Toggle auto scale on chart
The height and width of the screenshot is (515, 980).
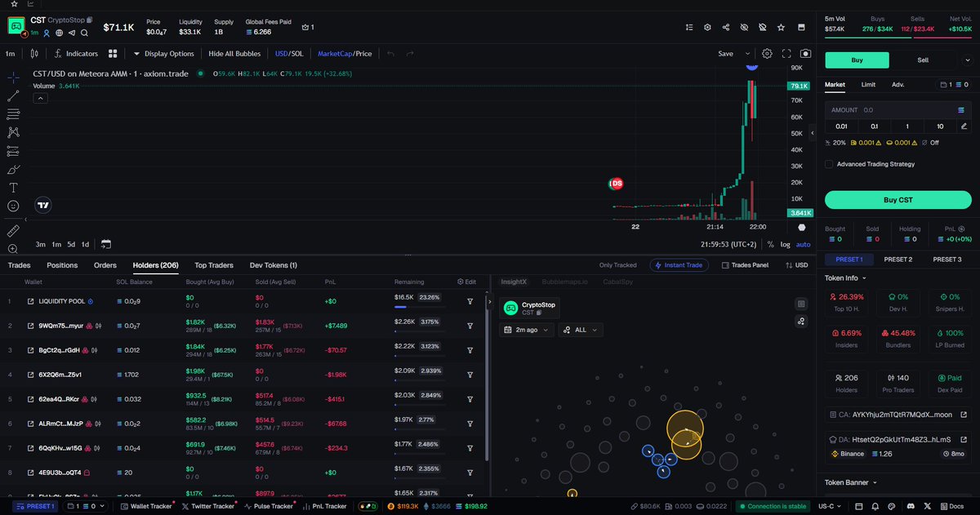(x=804, y=244)
